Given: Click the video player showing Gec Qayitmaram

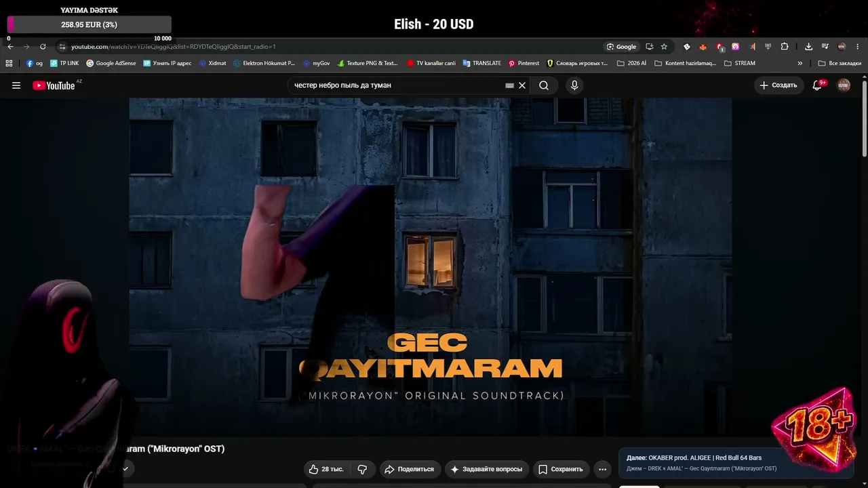Looking at the screenshot, I should point(431,267).
